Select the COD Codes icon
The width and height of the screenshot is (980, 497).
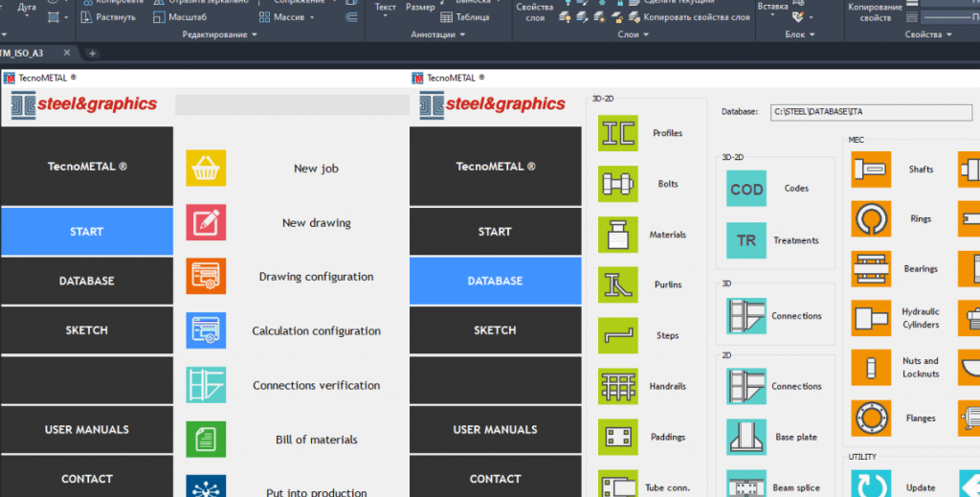746,189
